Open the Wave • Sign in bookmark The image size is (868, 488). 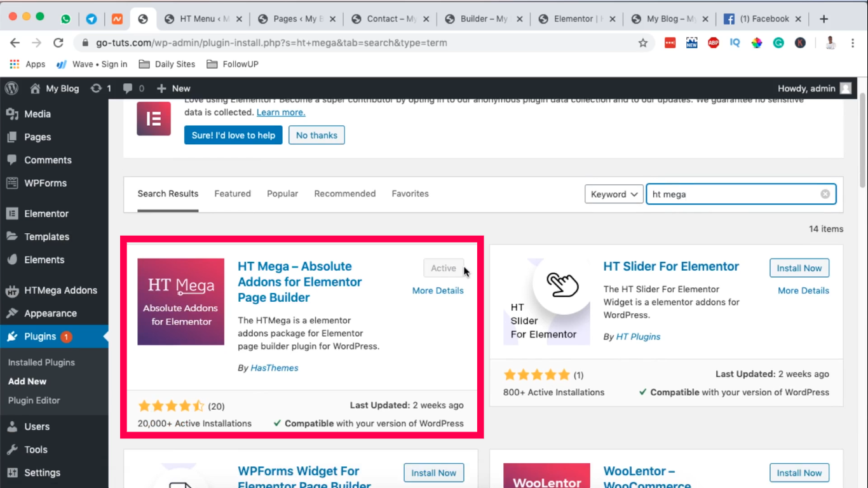(92, 64)
